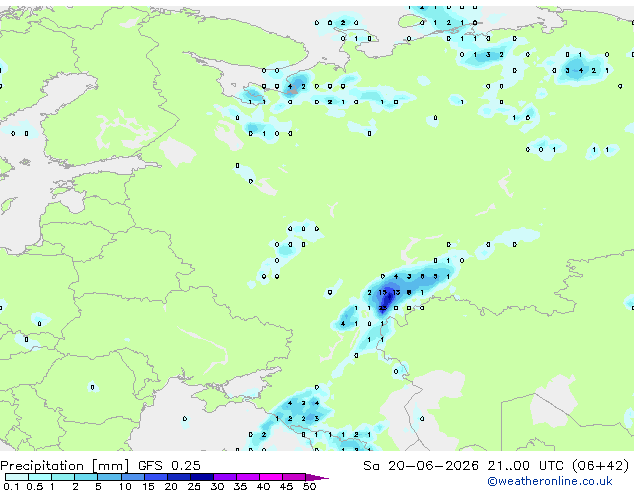Click the 'GFS 0.25' model label
The image size is (634, 490).
[169, 466]
